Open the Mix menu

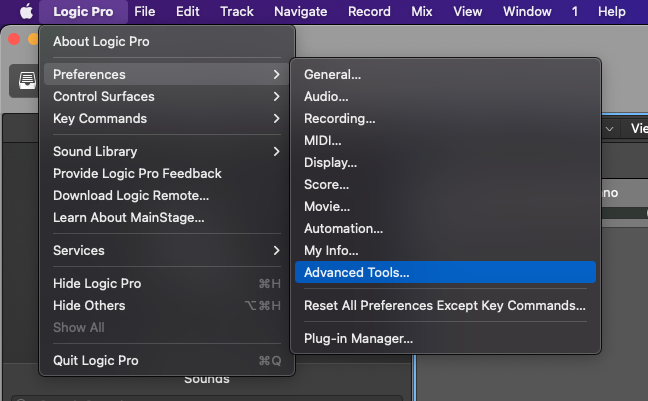tap(422, 12)
